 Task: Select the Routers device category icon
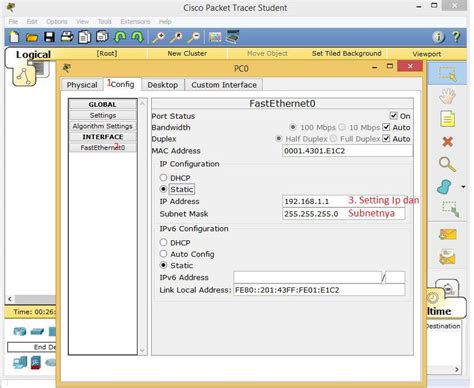pyautogui.click(x=20, y=332)
